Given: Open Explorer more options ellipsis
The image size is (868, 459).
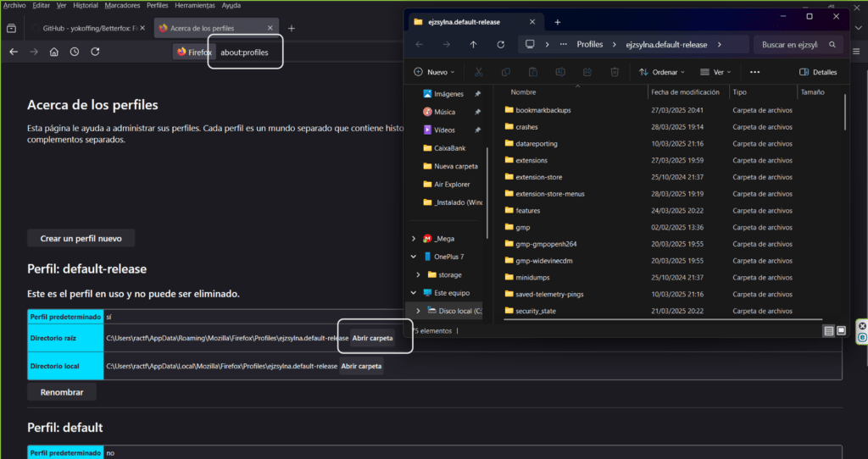Looking at the screenshot, I should (754, 72).
